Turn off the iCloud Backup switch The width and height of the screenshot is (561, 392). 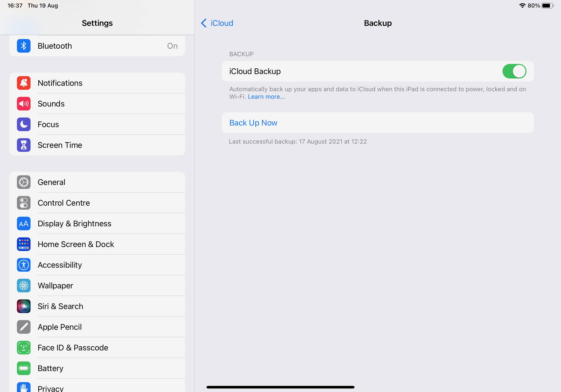click(x=514, y=71)
